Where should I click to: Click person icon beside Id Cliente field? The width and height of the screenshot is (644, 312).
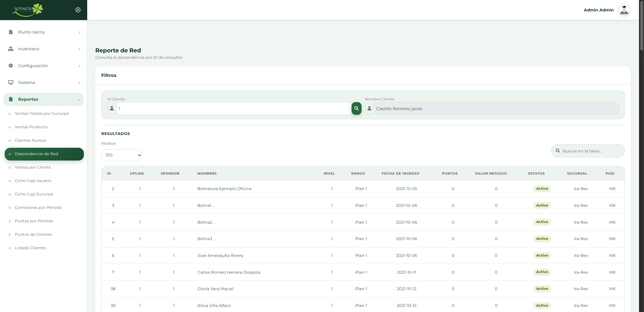click(x=112, y=108)
